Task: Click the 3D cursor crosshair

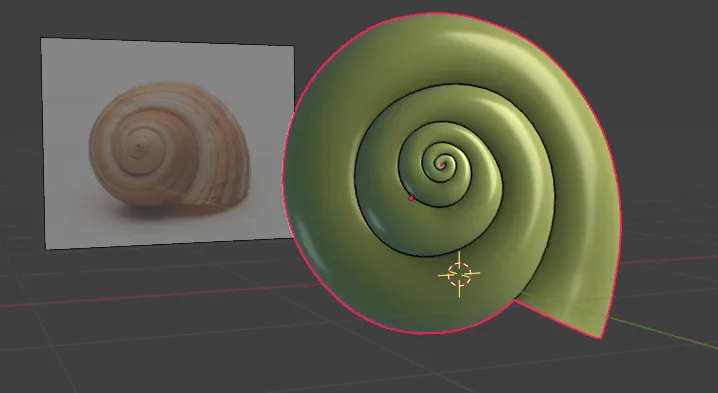Action: pos(459,274)
